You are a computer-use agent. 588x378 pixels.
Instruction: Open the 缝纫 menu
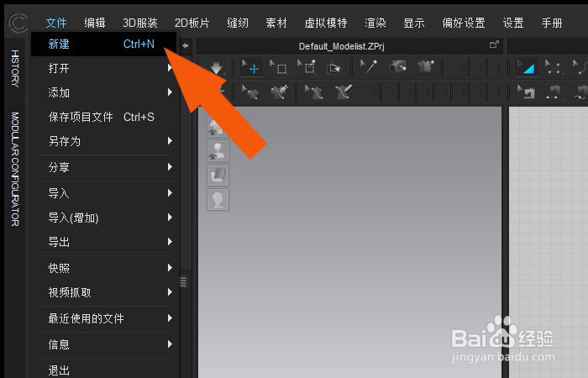coord(238,23)
